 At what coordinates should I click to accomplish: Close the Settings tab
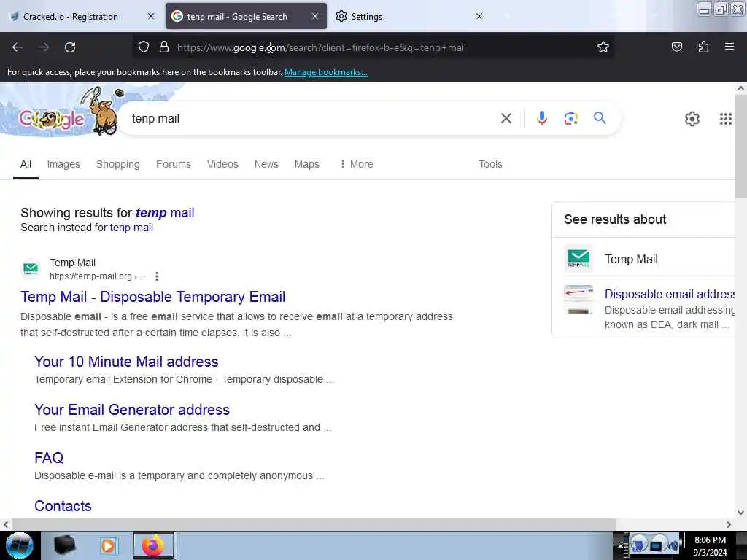(x=479, y=16)
